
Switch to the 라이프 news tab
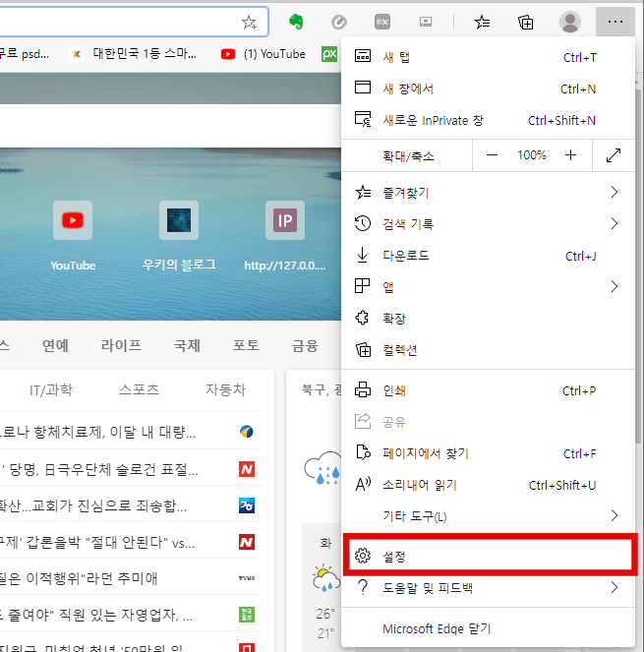point(121,345)
